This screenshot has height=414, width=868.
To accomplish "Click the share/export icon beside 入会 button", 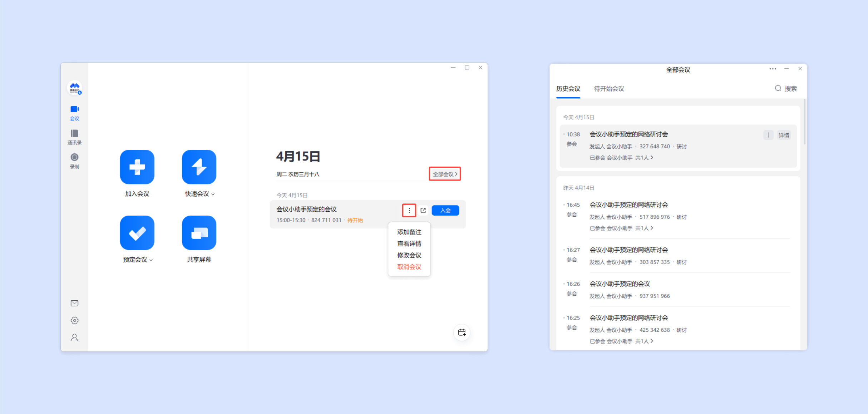I will pos(423,210).
